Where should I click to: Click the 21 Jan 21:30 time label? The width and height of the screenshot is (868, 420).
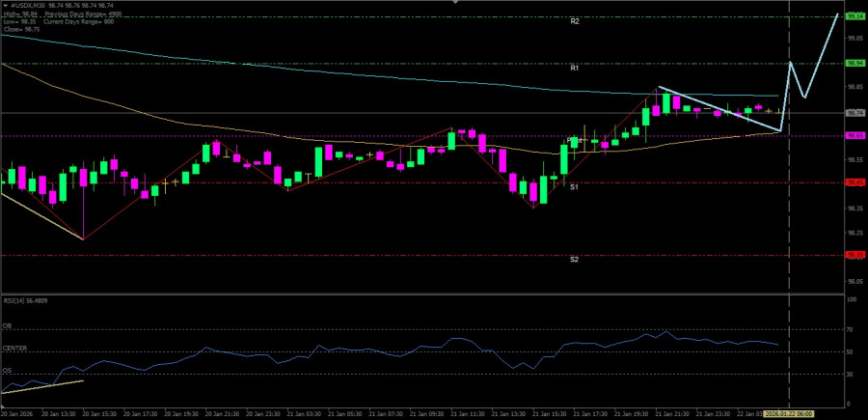pos(671,414)
